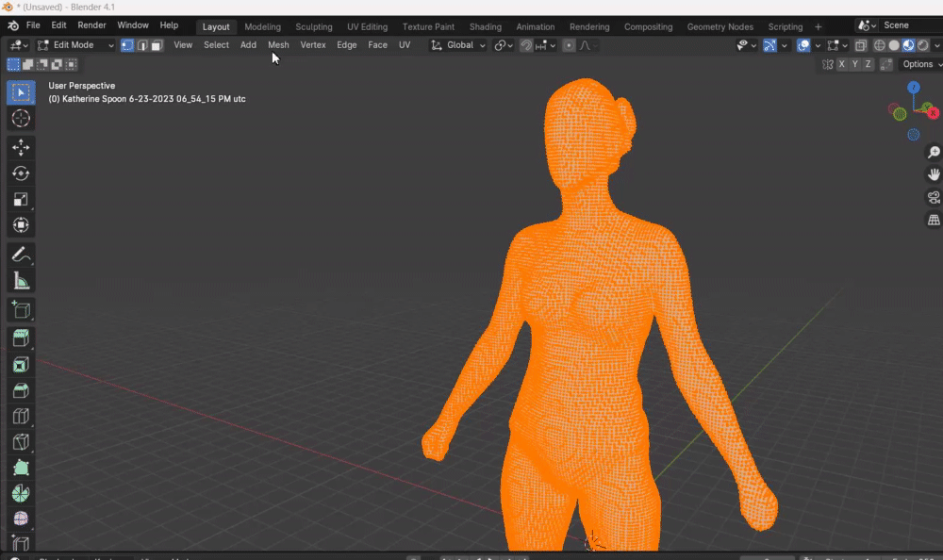Enable edge select mode
Screen dimensions: 943x560
[142, 45]
